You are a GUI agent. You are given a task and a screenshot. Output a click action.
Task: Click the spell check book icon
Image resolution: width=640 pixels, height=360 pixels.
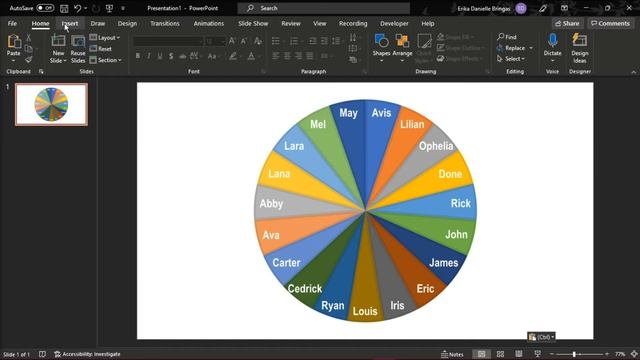[42, 354]
